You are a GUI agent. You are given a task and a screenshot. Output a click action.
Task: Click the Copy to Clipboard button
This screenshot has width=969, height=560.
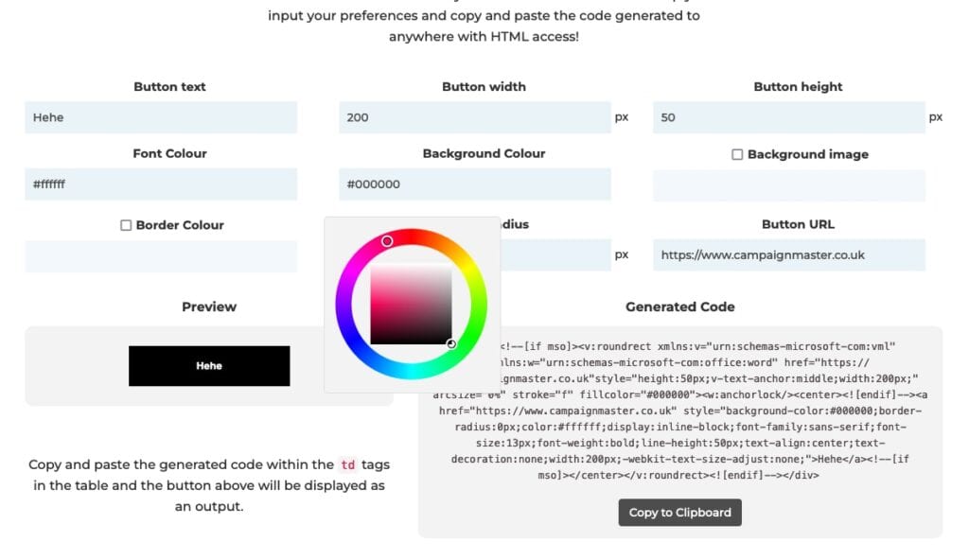[679, 513]
